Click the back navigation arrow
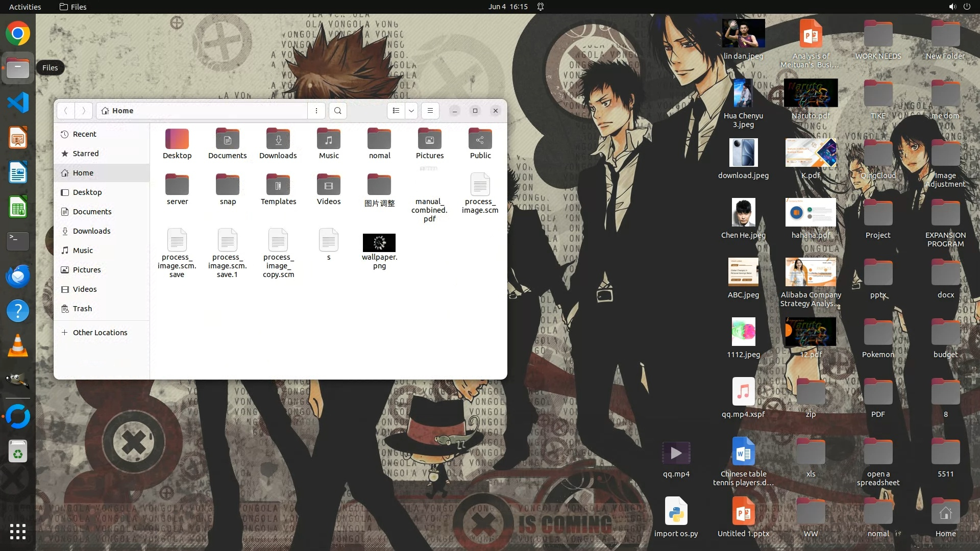Viewport: 980px width, 551px height. 66,111
